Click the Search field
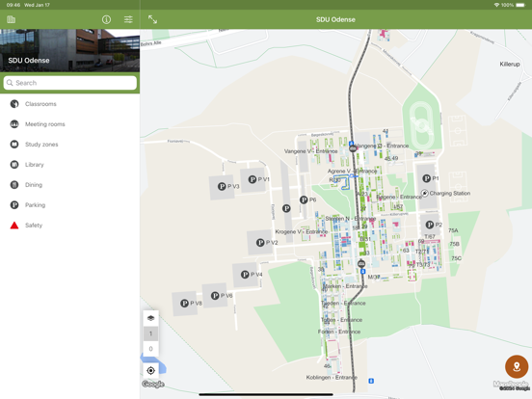 point(70,83)
